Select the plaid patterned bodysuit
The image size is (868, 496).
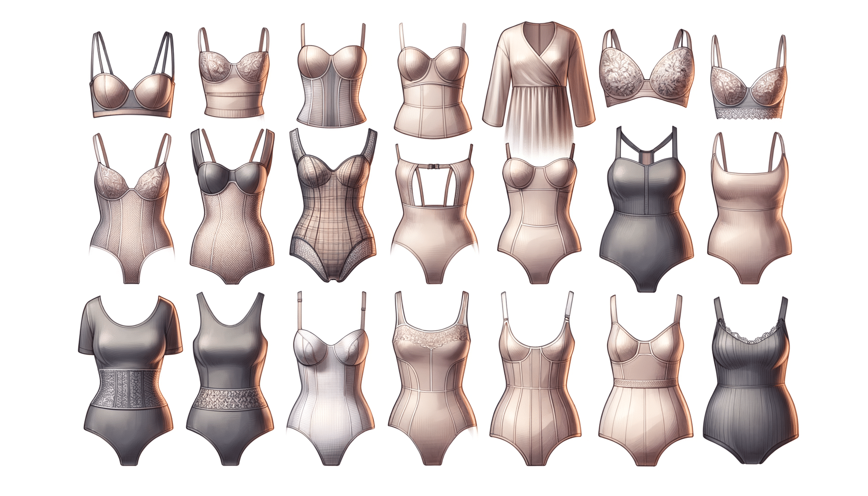[333, 213]
